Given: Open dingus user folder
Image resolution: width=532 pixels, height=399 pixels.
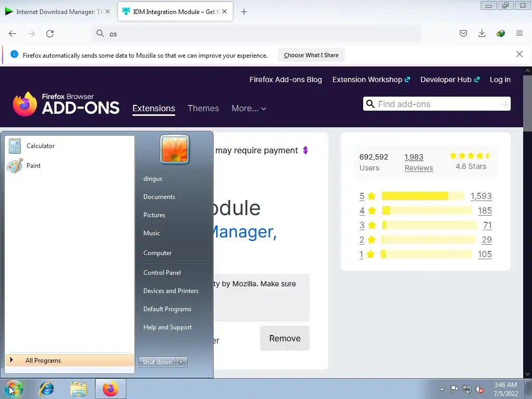Looking at the screenshot, I should [153, 179].
